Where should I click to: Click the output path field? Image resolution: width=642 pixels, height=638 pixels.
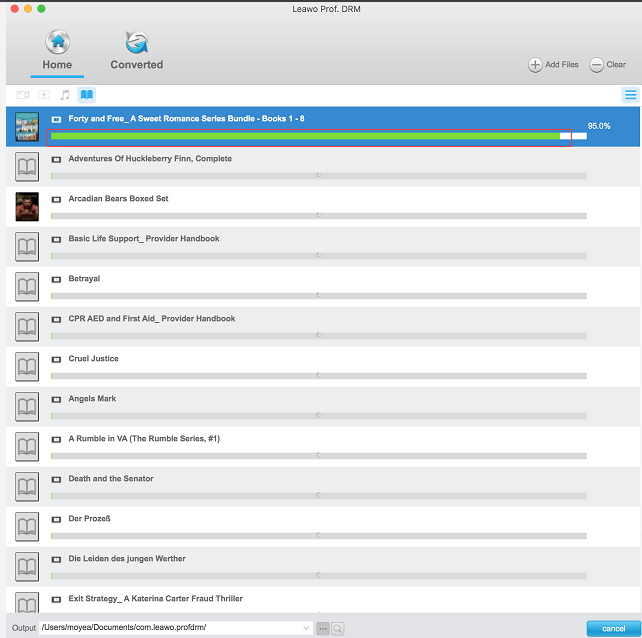[176, 628]
